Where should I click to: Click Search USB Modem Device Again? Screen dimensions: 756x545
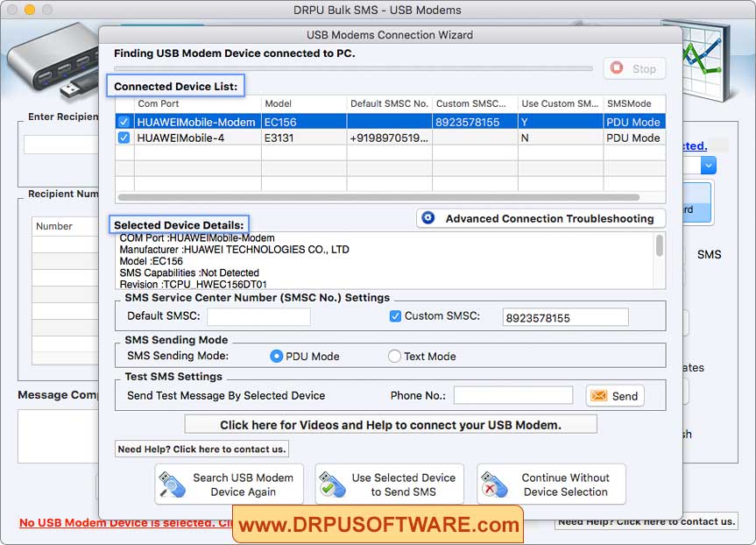click(x=229, y=485)
